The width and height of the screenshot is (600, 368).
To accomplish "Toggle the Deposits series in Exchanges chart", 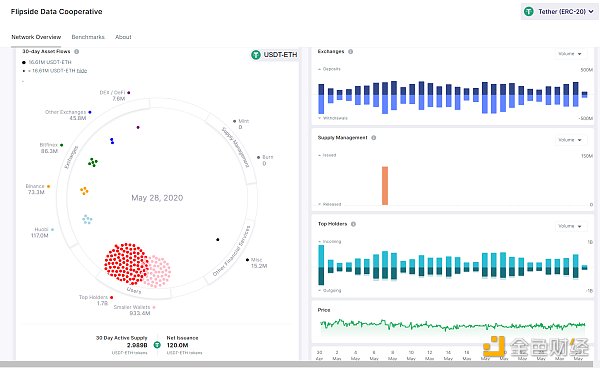I will [x=329, y=69].
